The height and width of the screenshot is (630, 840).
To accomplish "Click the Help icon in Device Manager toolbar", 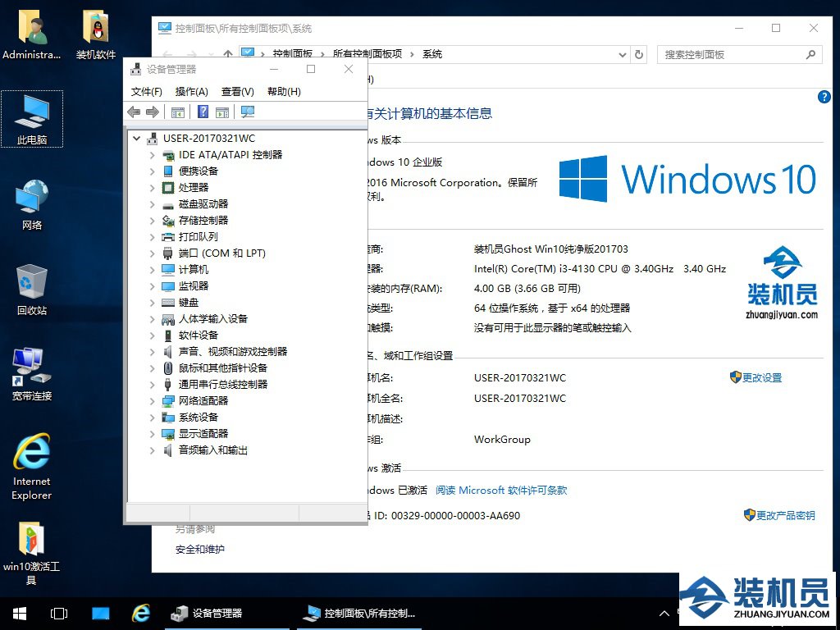I will 203,112.
